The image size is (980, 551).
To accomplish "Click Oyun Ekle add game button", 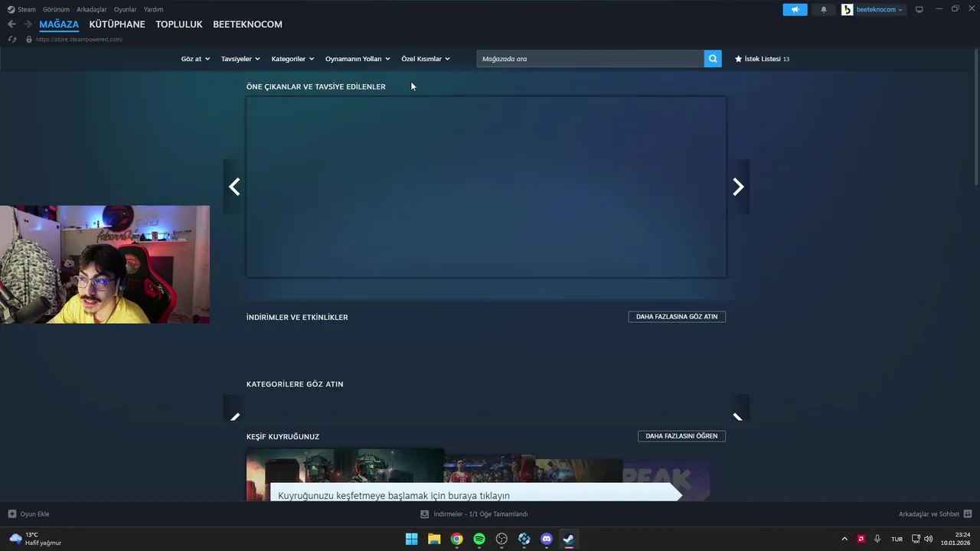I will click(29, 514).
